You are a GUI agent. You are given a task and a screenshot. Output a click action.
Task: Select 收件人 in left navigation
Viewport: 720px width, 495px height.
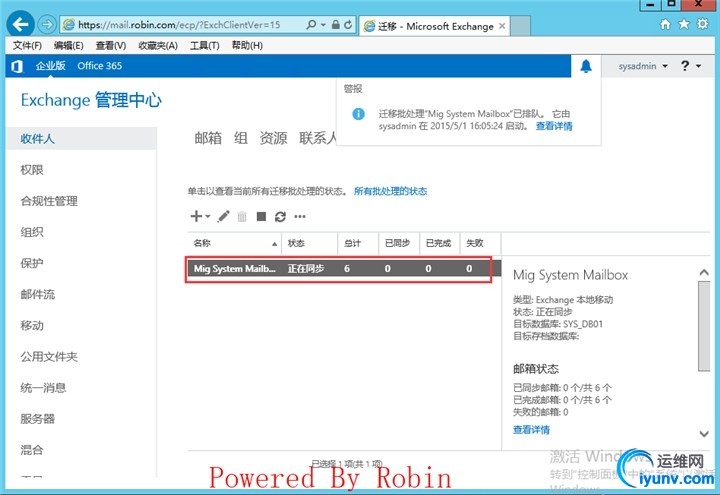[81, 139]
